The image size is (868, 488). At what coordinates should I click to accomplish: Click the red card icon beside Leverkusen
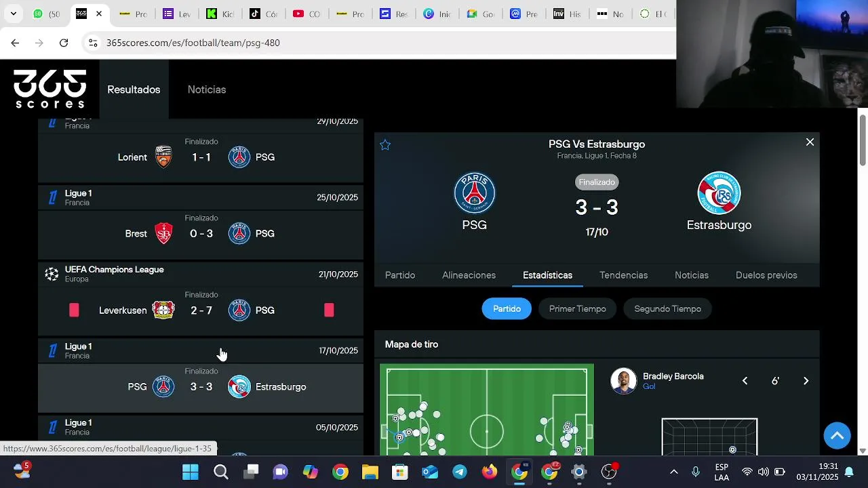click(74, 310)
